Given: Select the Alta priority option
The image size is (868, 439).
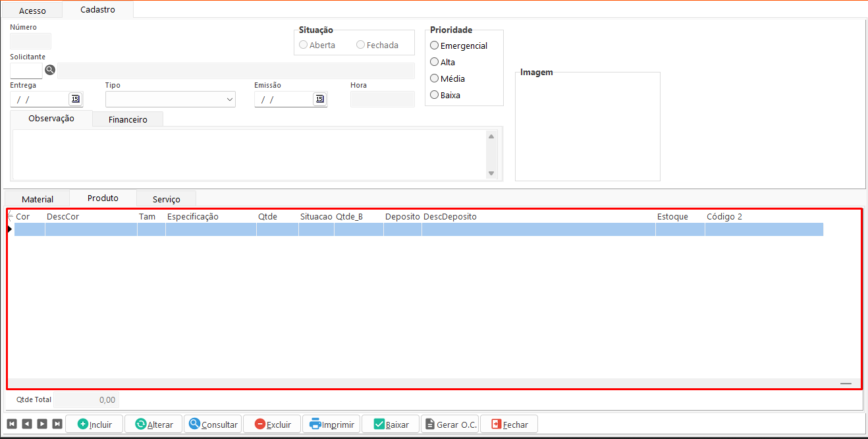Looking at the screenshot, I should click(x=434, y=62).
